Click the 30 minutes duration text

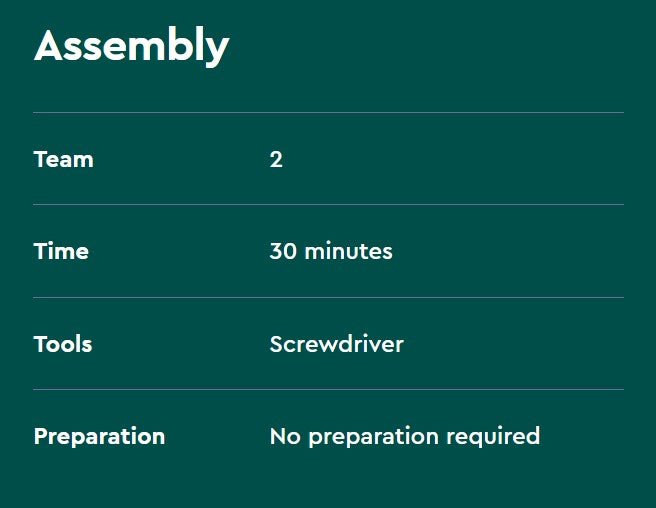pyautogui.click(x=331, y=251)
